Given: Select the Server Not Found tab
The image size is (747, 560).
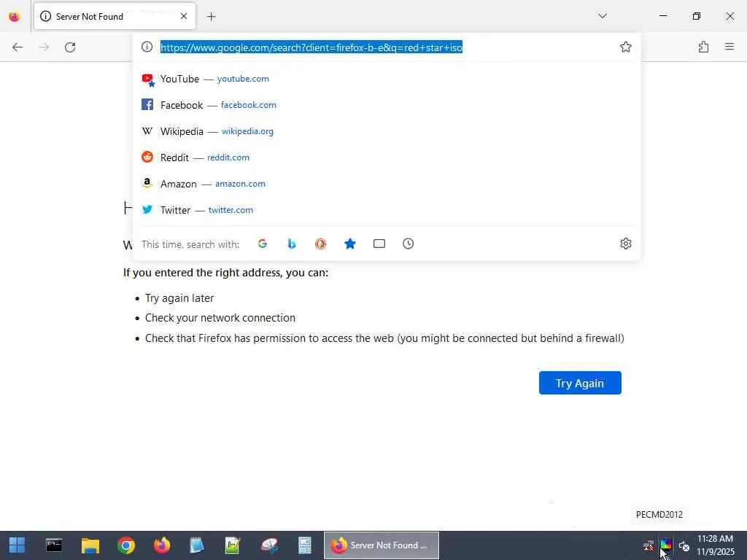Looking at the screenshot, I should click(x=115, y=16).
